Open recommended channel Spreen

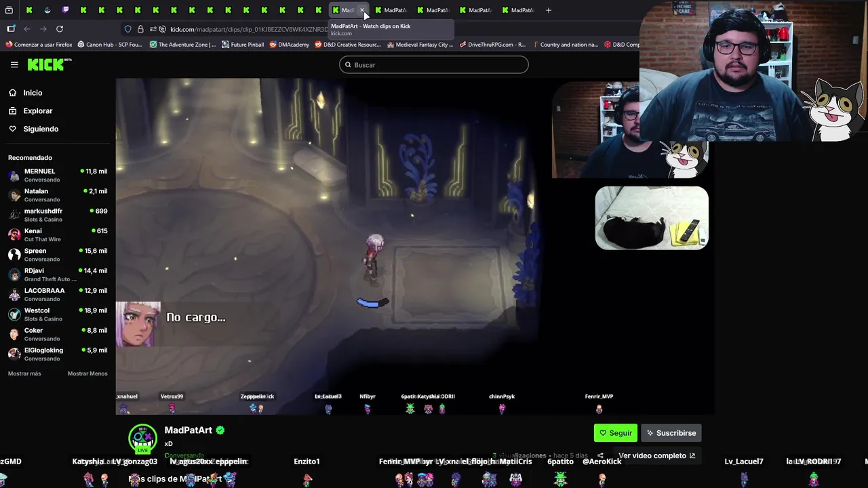click(58, 255)
